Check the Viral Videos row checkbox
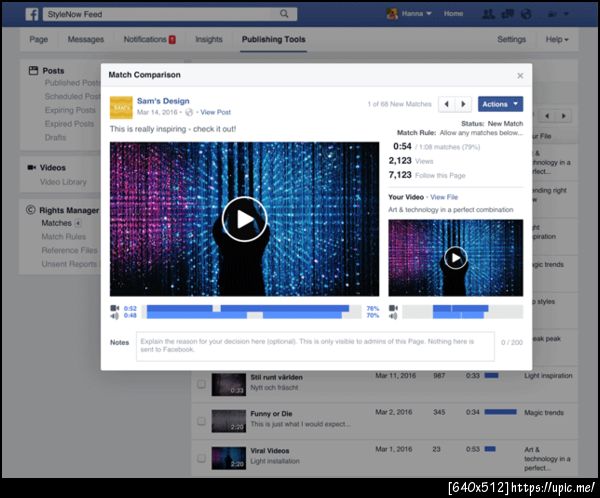This screenshot has width=600, height=498. (x=201, y=458)
